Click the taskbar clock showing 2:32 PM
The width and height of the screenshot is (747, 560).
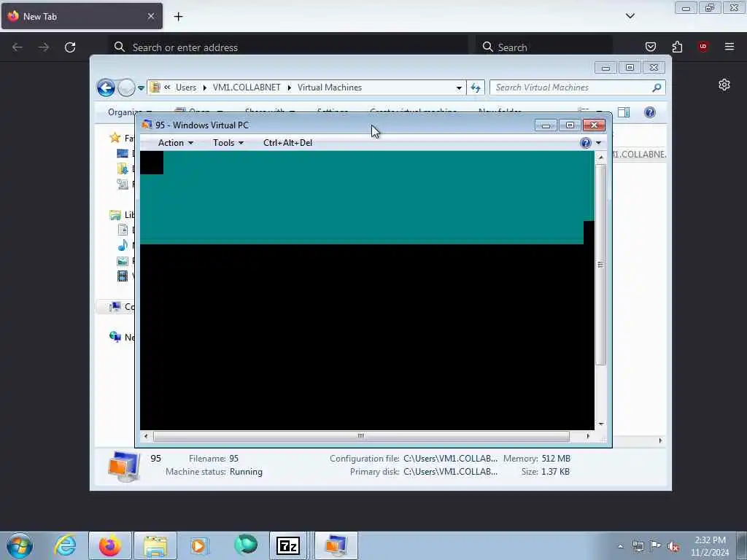710,546
